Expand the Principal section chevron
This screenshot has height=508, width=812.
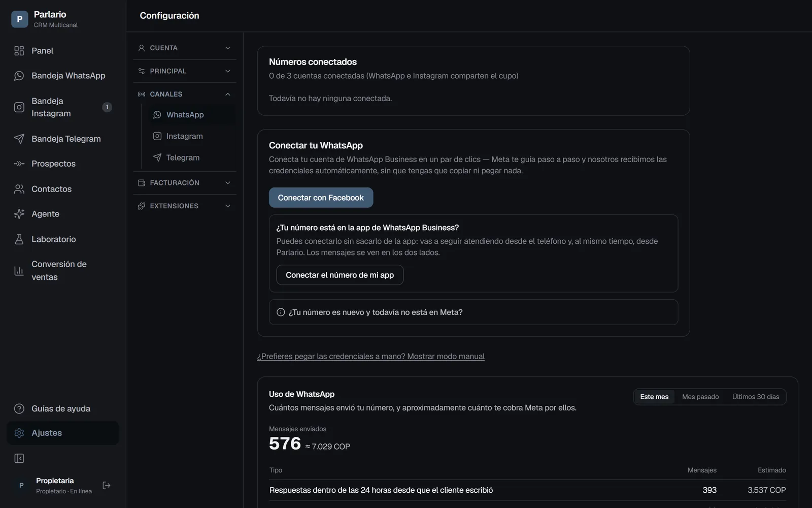[228, 71]
